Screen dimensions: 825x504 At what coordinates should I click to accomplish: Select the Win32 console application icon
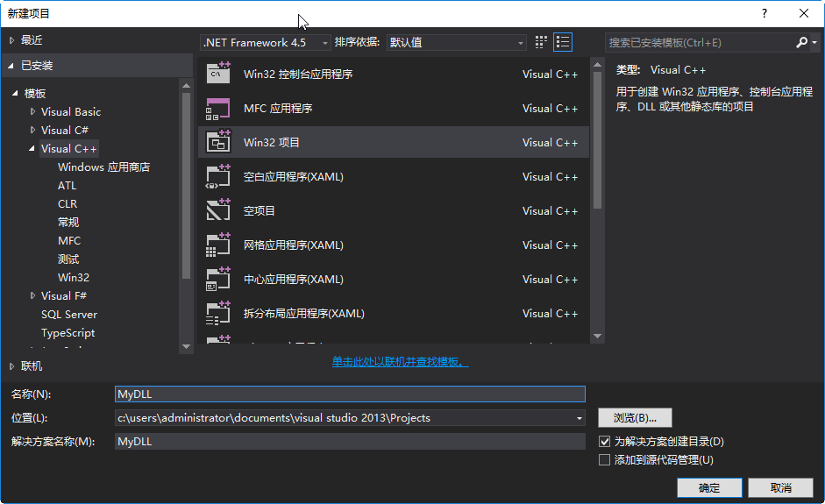[x=217, y=74]
